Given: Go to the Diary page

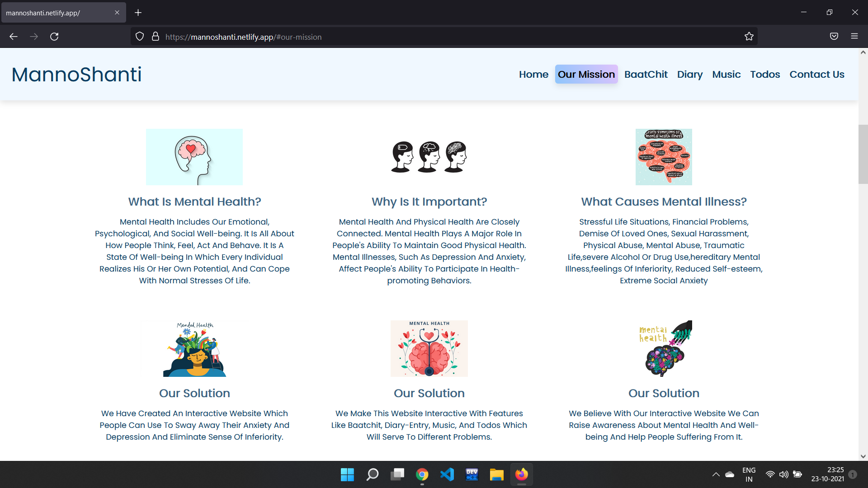Looking at the screenshot, I should (689, 75).
